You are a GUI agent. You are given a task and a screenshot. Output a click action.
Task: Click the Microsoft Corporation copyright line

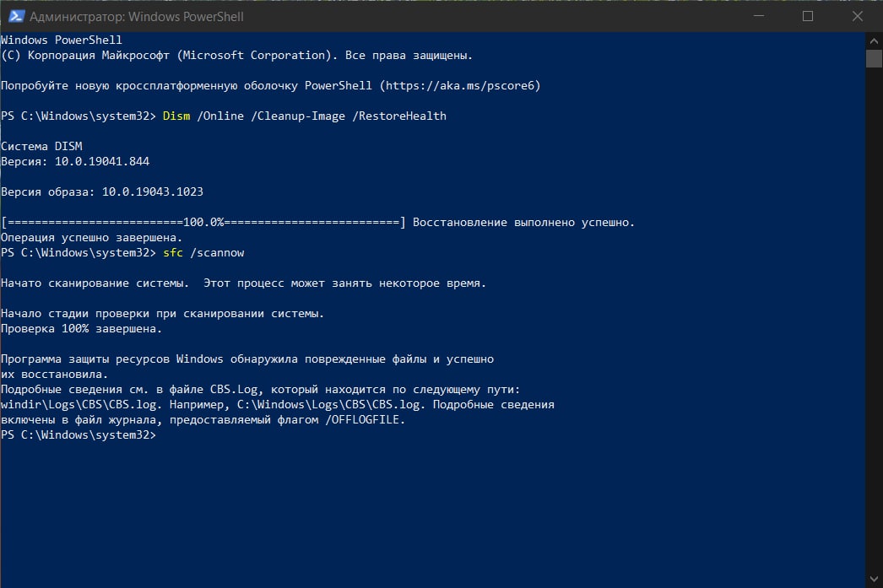(236, 55)
